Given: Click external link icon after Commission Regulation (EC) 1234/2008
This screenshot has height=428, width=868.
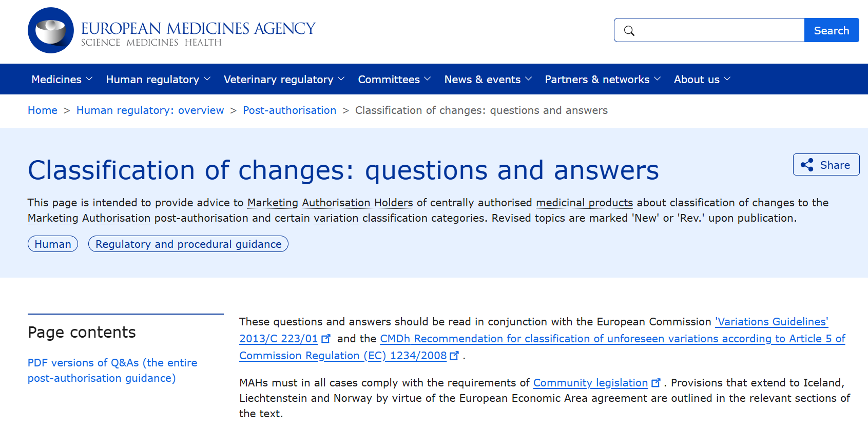Looking at the screenshot, I should [455, 355].
